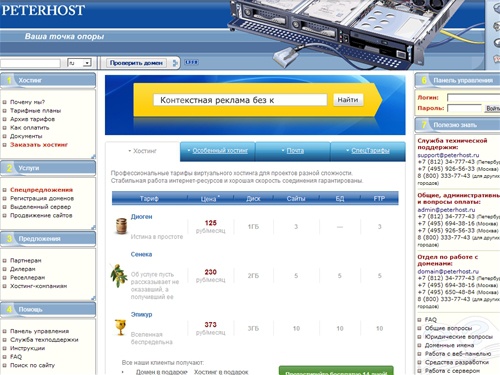This screenshot has width=500, height=375.
Task: Open Юридические вопросы link
Action: pos(459,337)
